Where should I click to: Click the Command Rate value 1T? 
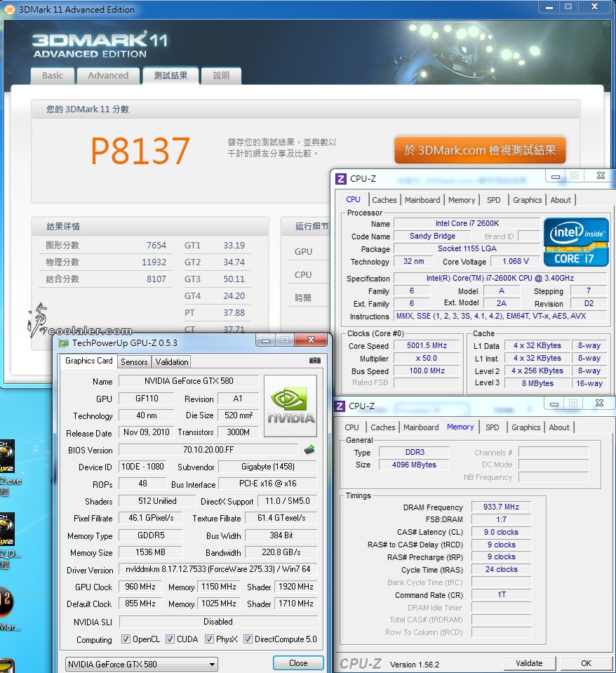coord(501,594)
